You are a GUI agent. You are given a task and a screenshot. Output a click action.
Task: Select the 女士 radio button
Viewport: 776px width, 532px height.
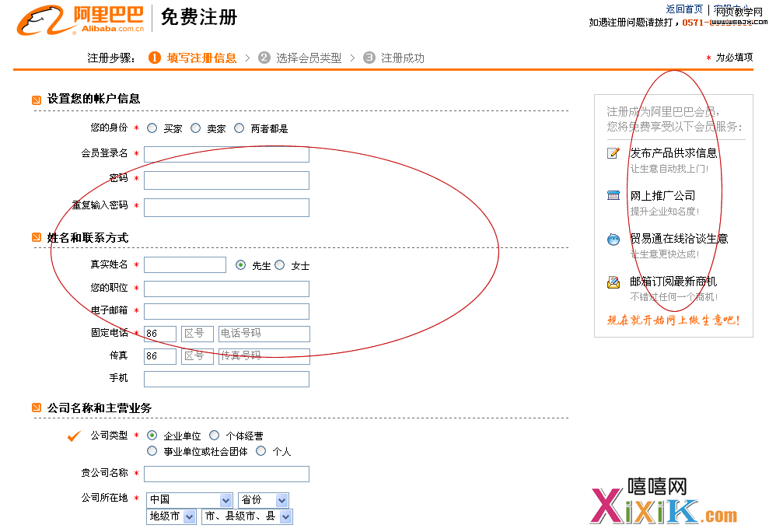tap(280, 265)
